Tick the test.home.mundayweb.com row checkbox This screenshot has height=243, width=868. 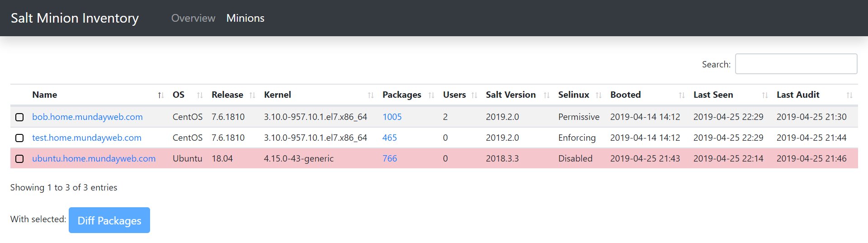19,138
